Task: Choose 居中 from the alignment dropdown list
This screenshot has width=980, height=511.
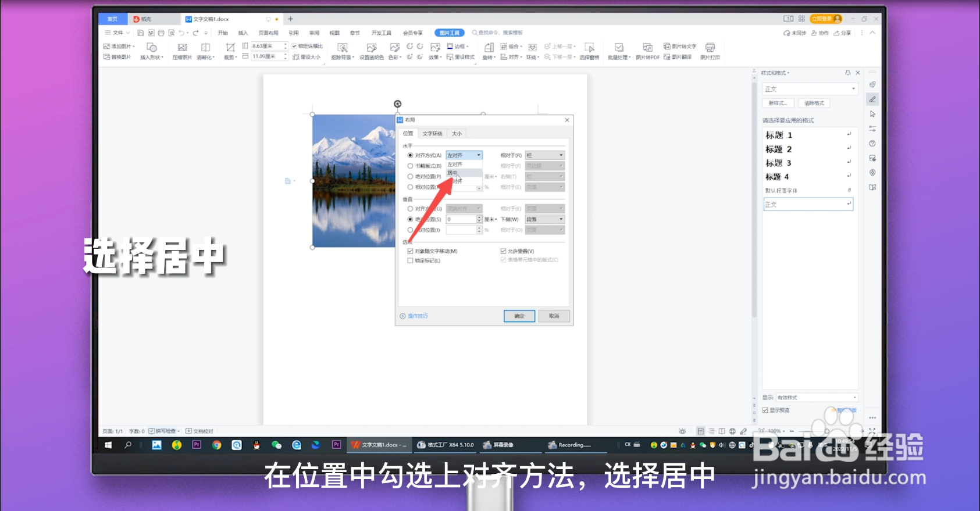Action: 464,173
